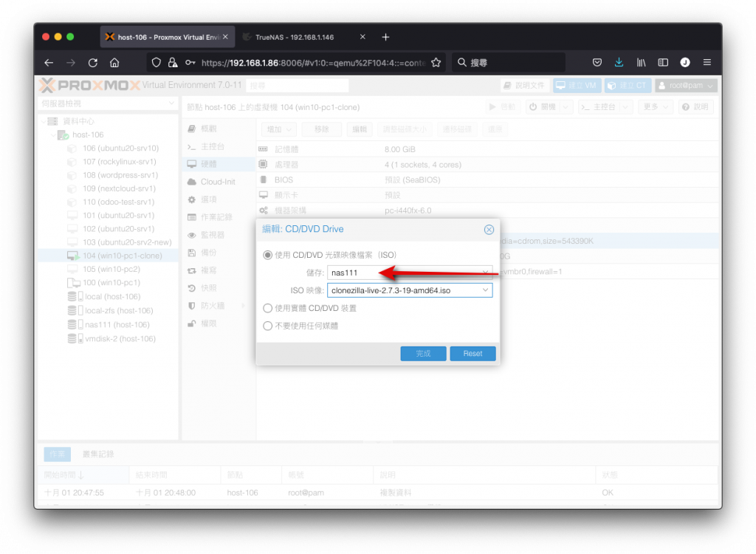The image size is (756, 554).
Task: Open the 權限 permissions menu item
Action: (x=219, y=324)
